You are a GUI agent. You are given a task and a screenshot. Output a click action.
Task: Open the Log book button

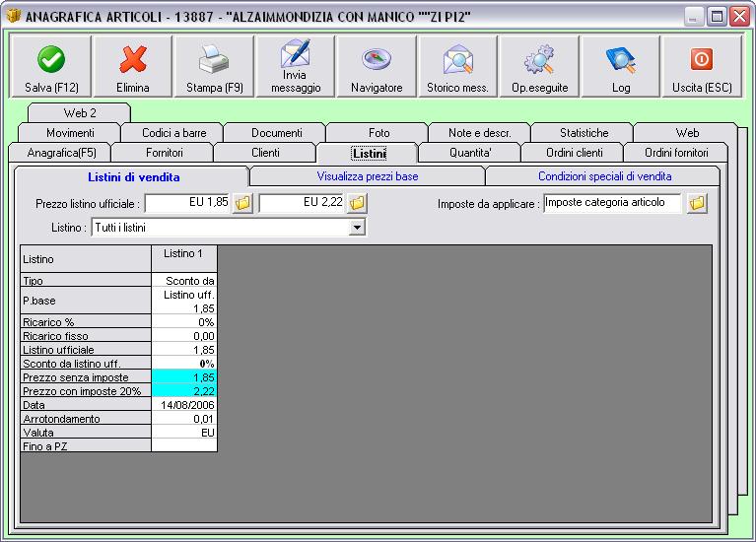(621, 66)
